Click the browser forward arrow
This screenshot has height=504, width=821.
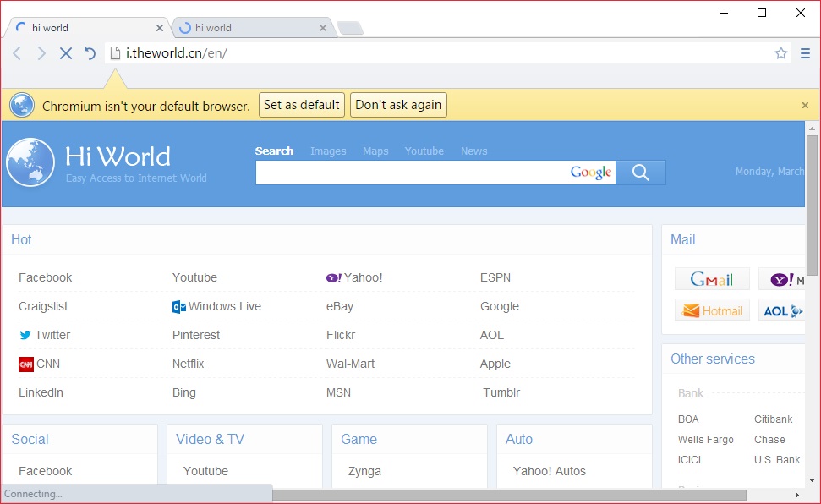tap(41, 53)
